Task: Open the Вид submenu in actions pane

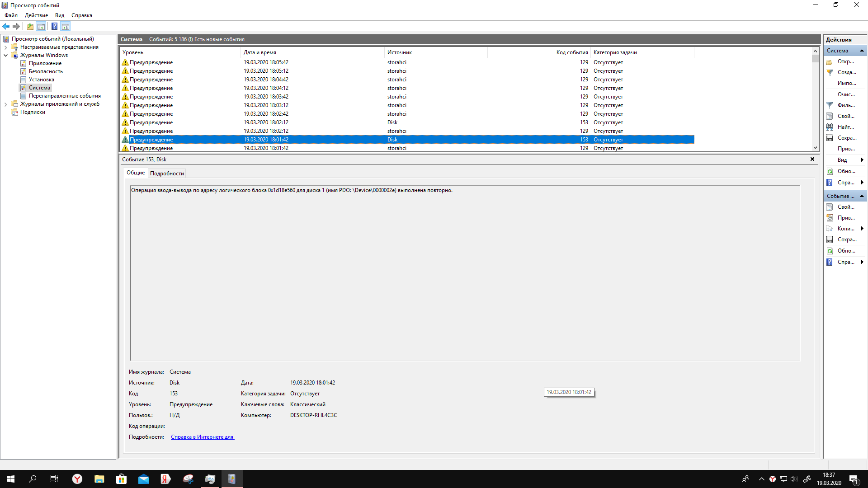Action: (x=845, y=160)
